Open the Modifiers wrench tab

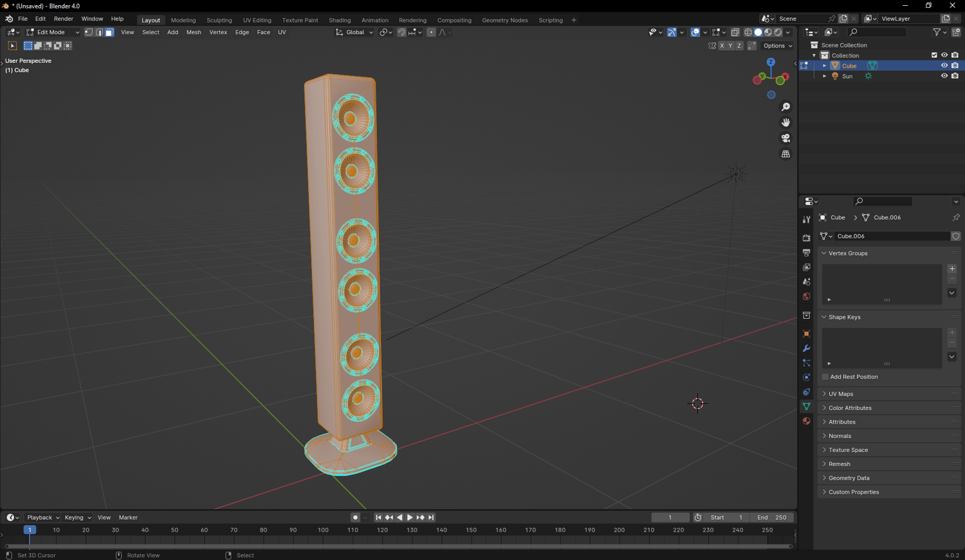point(806,348)
